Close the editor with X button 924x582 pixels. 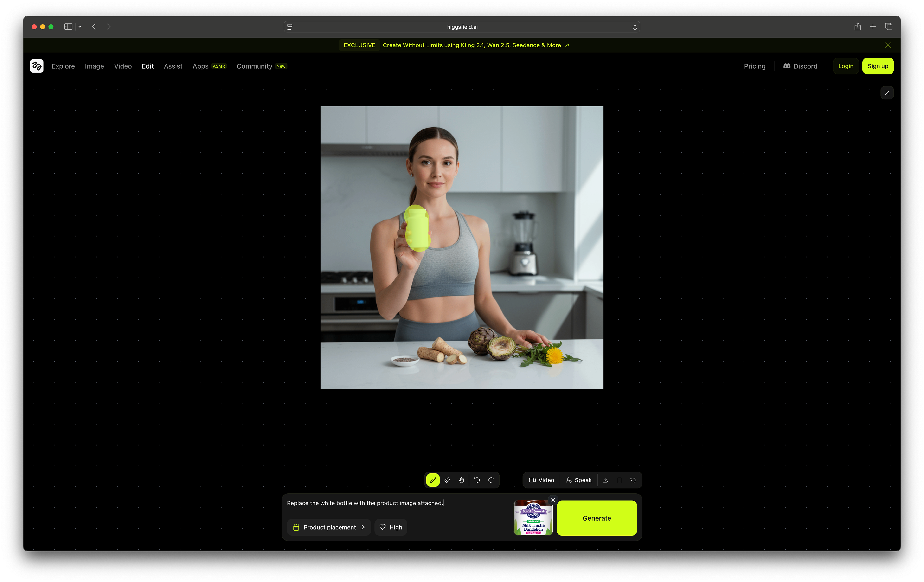pyautogui.click(x=887, y=93)
